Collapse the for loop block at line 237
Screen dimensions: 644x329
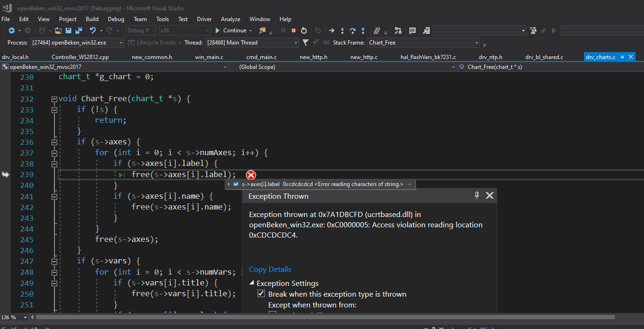click(x=54, y=153)
